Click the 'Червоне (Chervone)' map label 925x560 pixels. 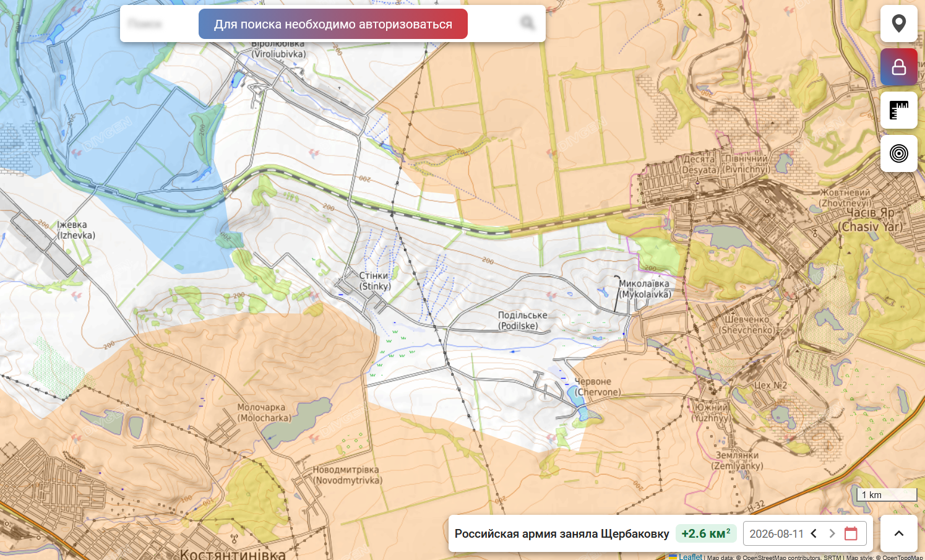tap(597, 387)
